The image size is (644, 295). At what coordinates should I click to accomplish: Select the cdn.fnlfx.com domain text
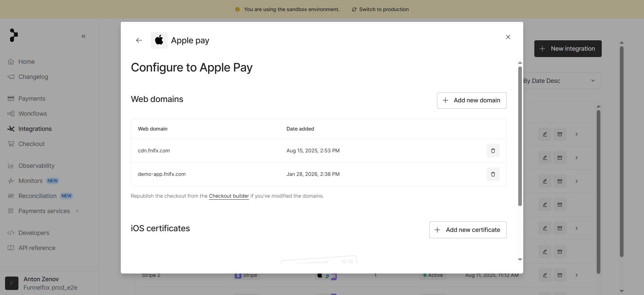pyautogui.click(x=154, y=151)
